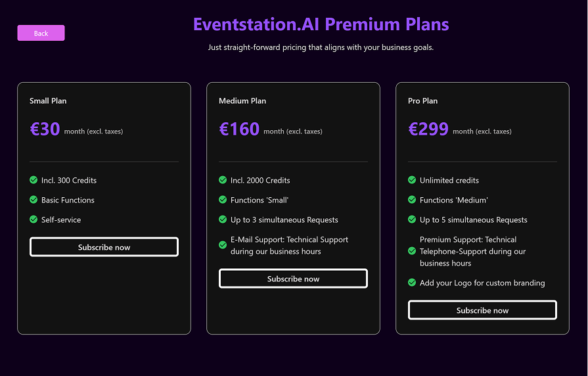Click the check icon next to Incl. 2000 Credits
The width and height of the screenshot is (588, 376).
[223, 180]
